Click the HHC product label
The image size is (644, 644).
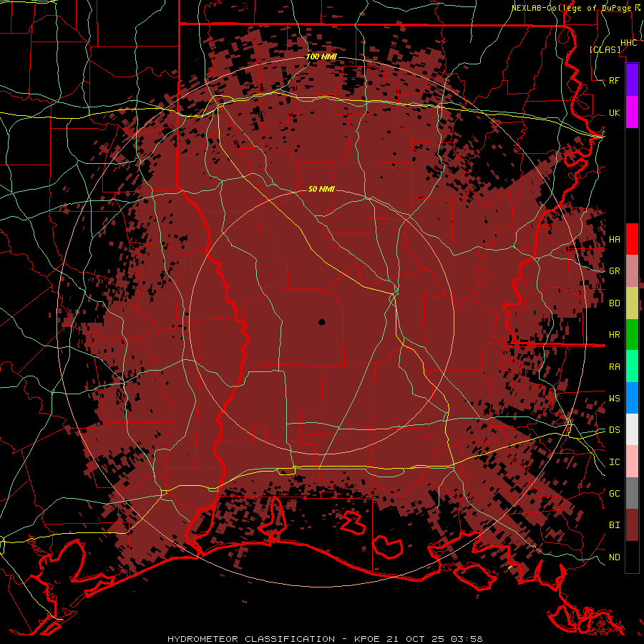[x=629, y=43]
